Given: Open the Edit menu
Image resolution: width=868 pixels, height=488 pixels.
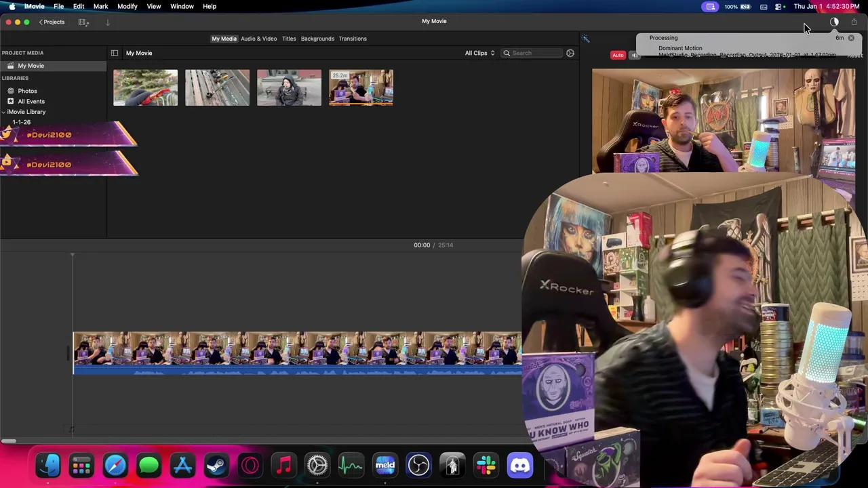Looking at the screenshot, I should click(79, 6).
